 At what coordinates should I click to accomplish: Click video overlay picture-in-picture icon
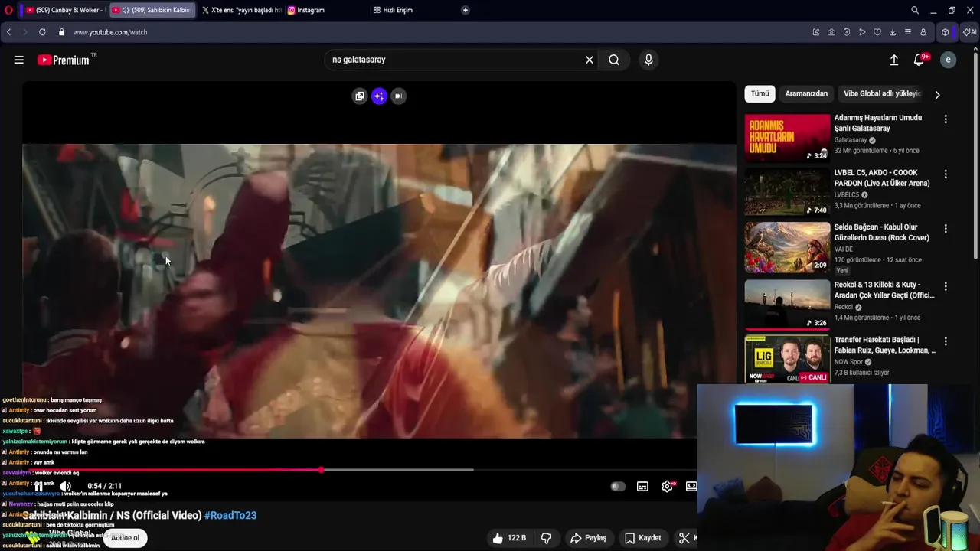tap(360, 96)
